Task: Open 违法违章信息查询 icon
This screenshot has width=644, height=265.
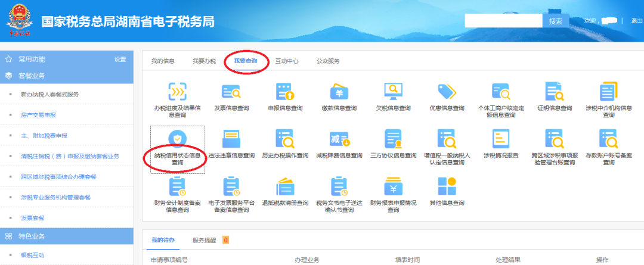Action: [x=231, y=139]
